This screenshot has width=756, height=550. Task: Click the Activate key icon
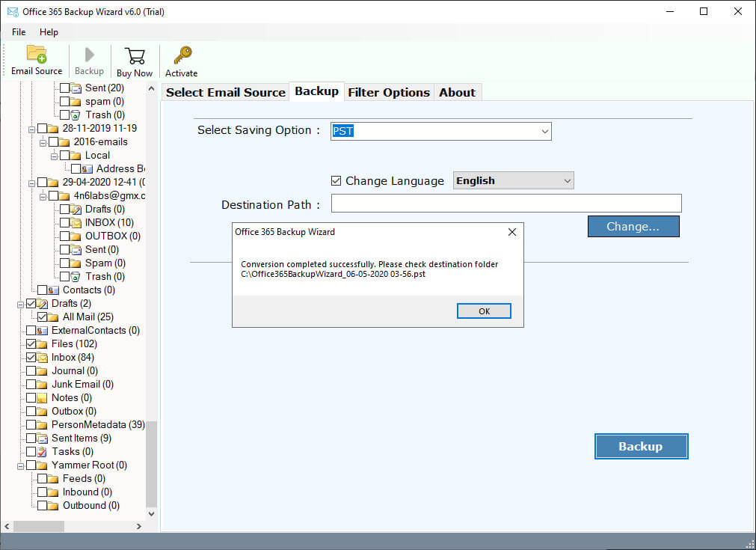point(180,55)
